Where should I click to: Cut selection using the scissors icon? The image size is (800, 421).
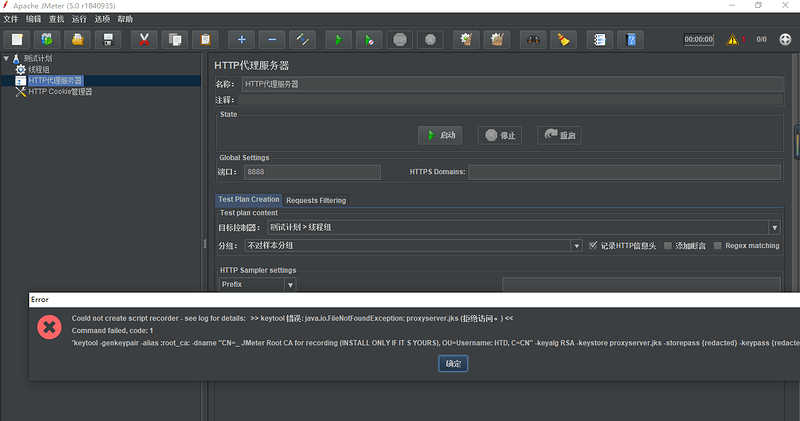point(144,39)
